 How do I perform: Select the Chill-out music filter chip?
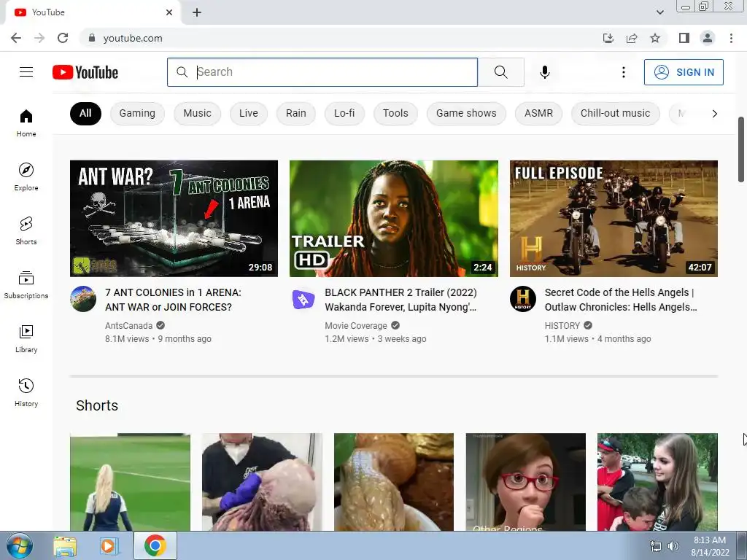click(x=616, y=113)
